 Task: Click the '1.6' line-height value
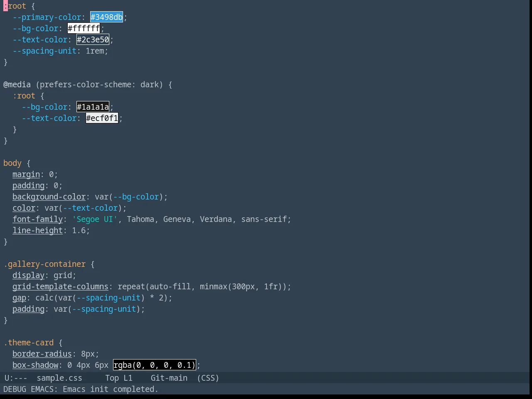click(x=79, y=230)
